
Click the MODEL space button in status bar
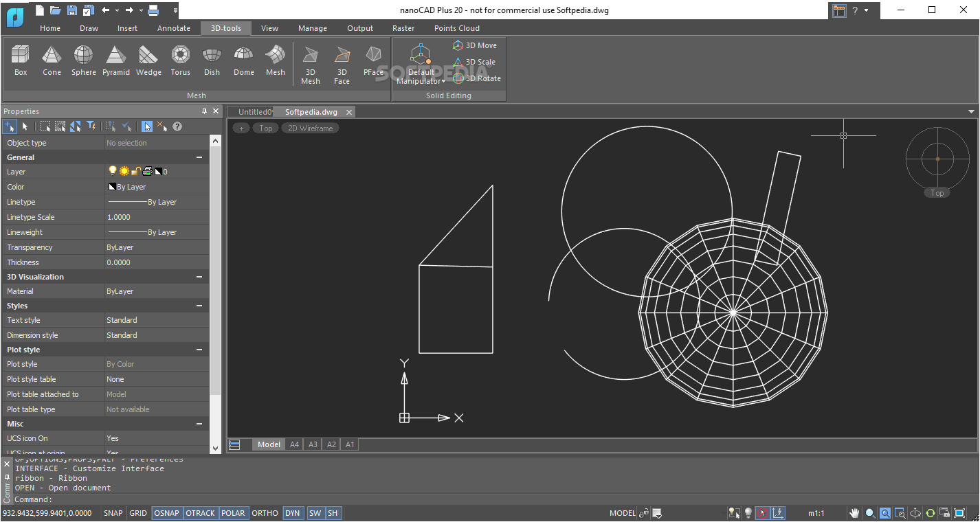(623, 513)
